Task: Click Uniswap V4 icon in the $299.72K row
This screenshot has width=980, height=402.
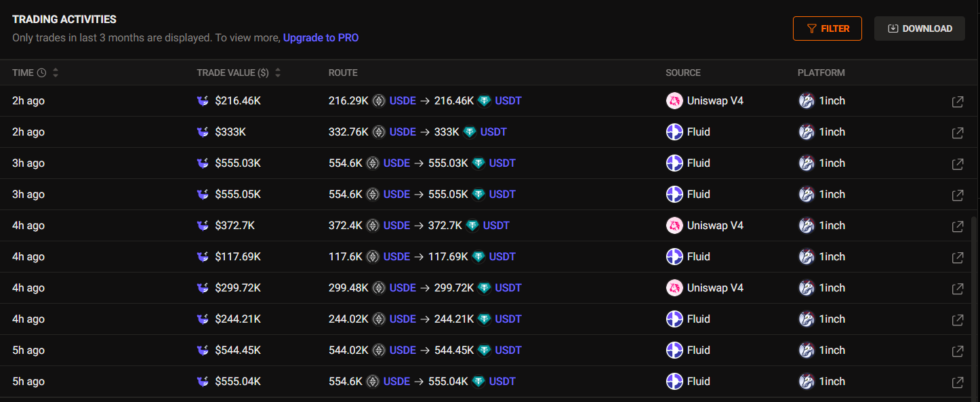Action: [x=674, y=288]
